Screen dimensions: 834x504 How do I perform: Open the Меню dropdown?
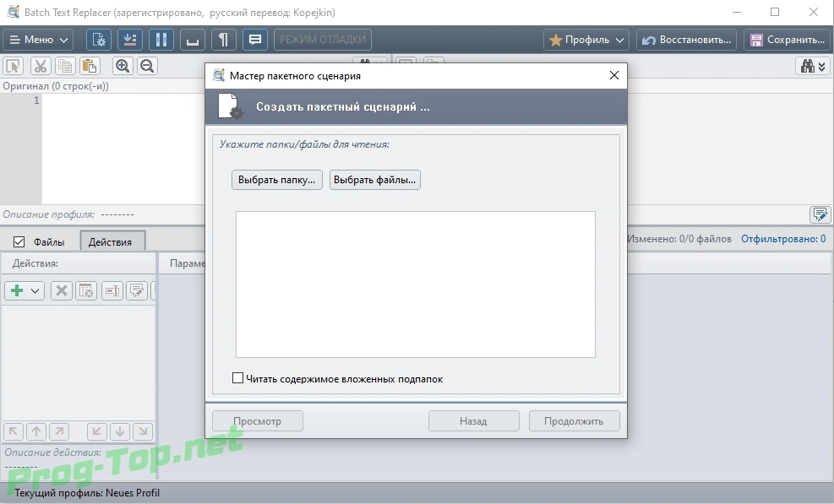tap(39, 40)
